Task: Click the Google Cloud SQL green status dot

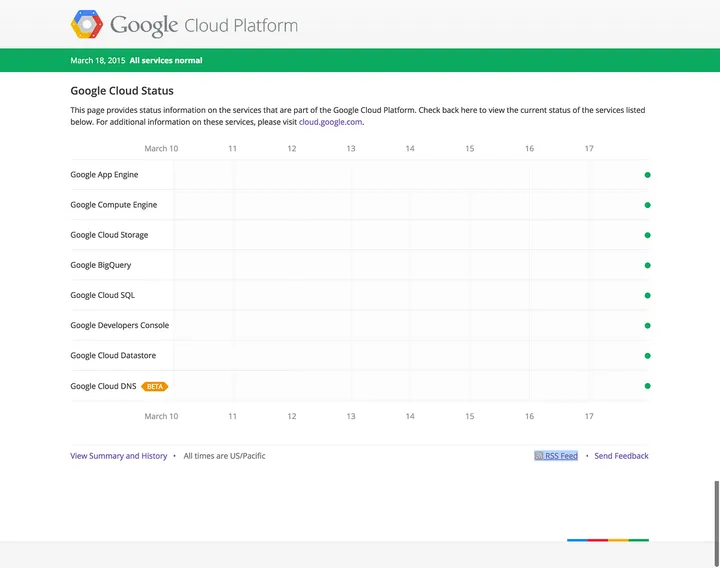Action: click(647, 296)
